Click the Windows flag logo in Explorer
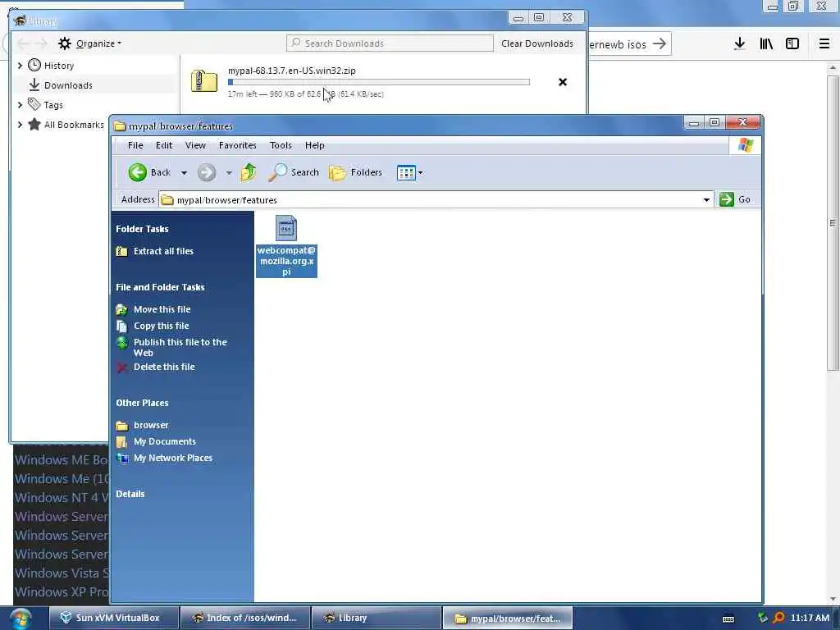840x630 pixels. [745, 144]
